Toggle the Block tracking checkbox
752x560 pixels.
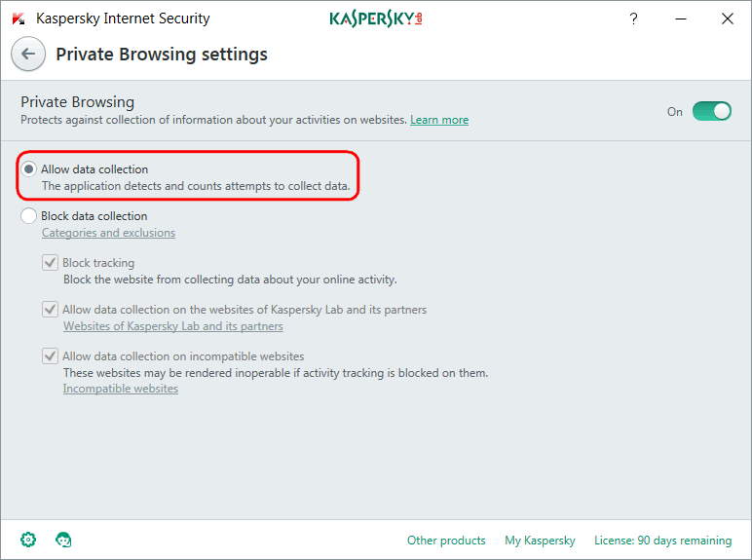pyautogui.click(x=51, y=263)
